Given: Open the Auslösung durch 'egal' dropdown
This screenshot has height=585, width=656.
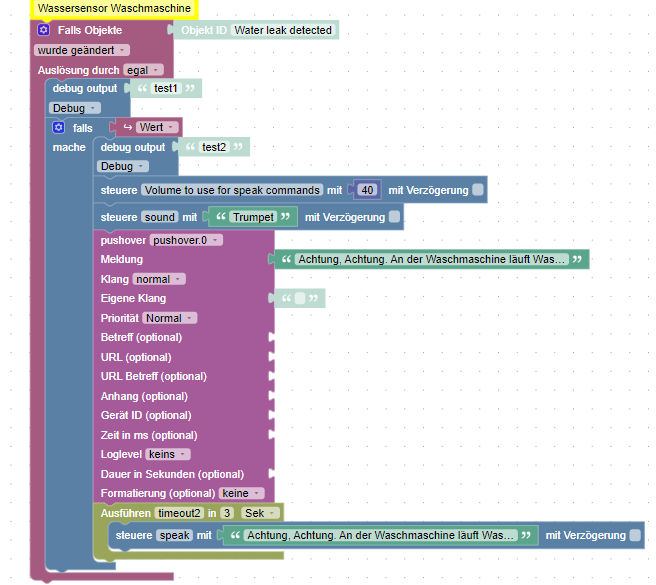Looking at the screenshot, I should pyautogui.click(x=143, y=70).
